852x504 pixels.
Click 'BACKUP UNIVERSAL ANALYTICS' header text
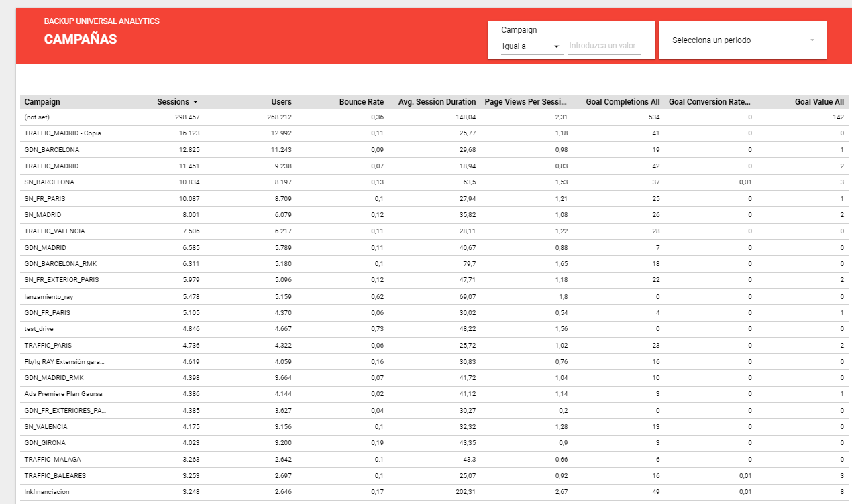coord(102,21)
